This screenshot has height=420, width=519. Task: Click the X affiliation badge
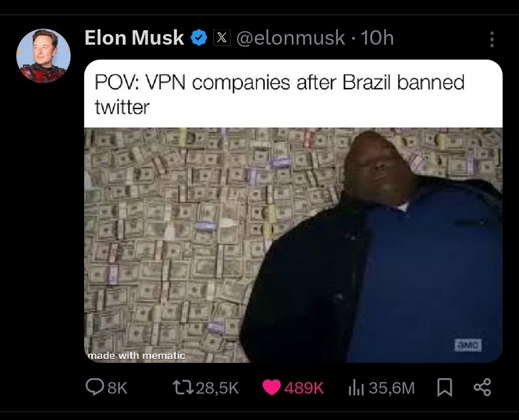click(222, 38)
